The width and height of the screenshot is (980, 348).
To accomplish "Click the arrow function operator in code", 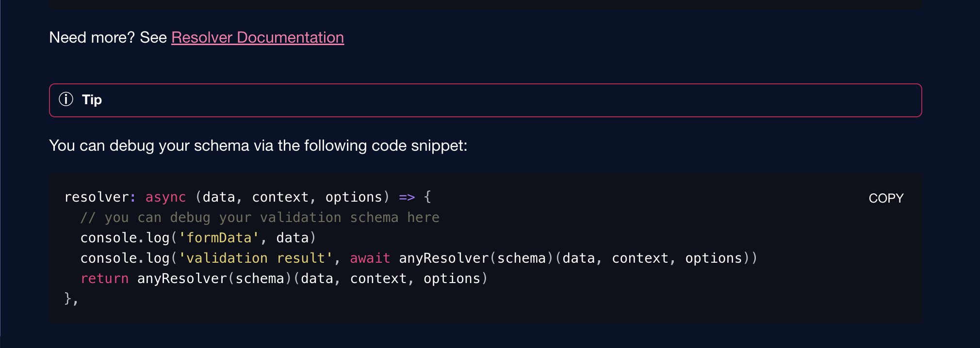I will [x=407, y=197].
